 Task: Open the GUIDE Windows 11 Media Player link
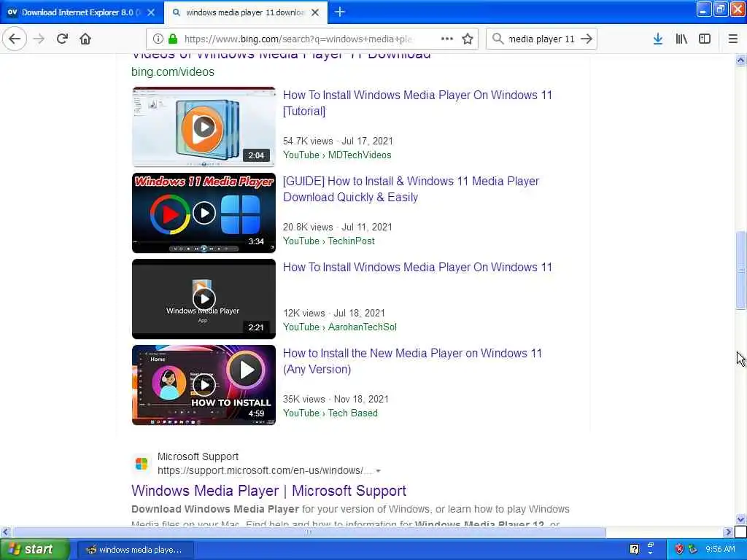[x=411, y=189]
